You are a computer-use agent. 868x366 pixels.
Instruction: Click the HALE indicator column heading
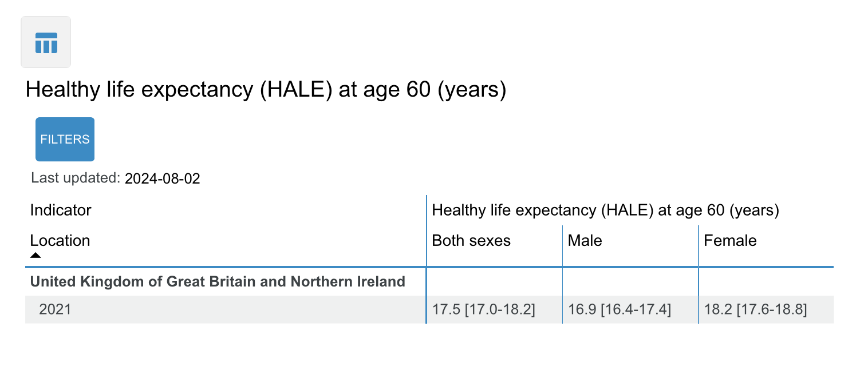tap(605, 210)
